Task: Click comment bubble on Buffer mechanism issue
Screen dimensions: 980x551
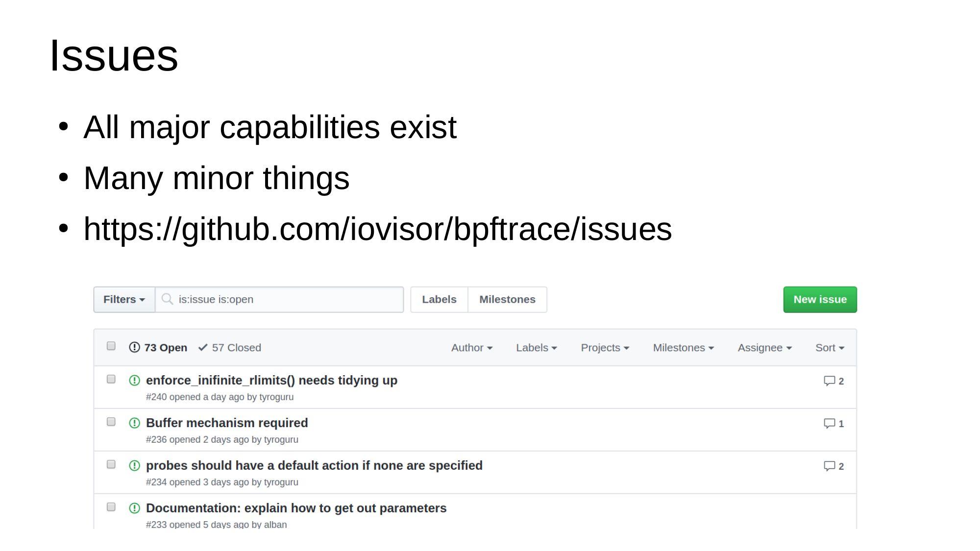Action: click(829, 423)
